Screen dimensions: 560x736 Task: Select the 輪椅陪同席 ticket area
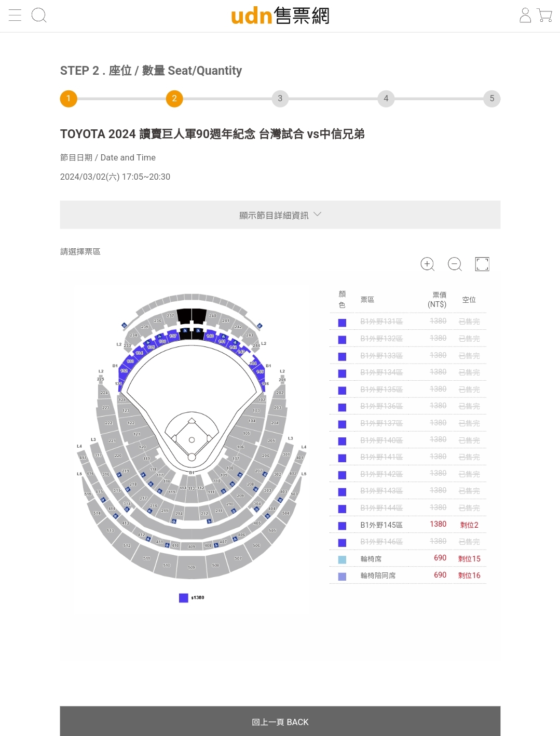[408, 576]
